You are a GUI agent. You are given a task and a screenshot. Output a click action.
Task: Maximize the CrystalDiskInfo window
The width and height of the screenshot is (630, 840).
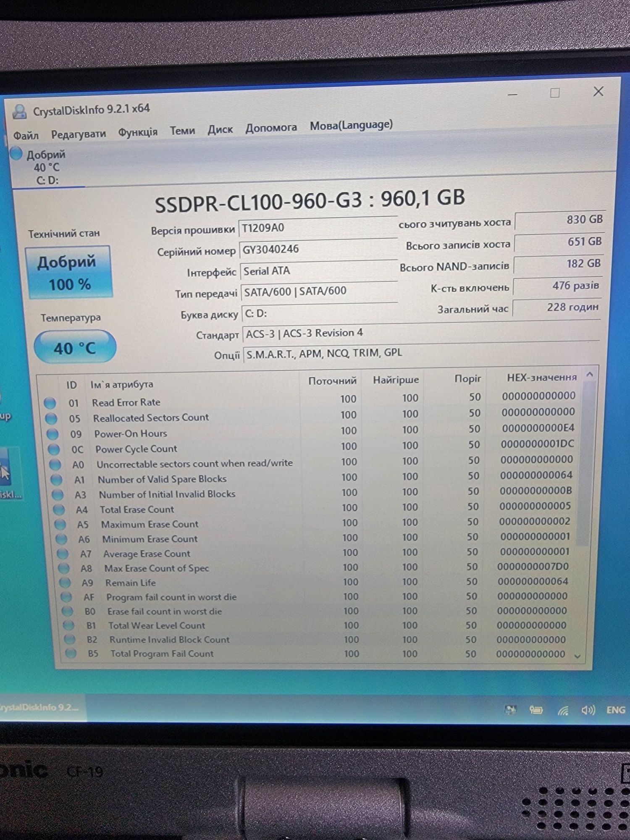[x=555, y=93]
